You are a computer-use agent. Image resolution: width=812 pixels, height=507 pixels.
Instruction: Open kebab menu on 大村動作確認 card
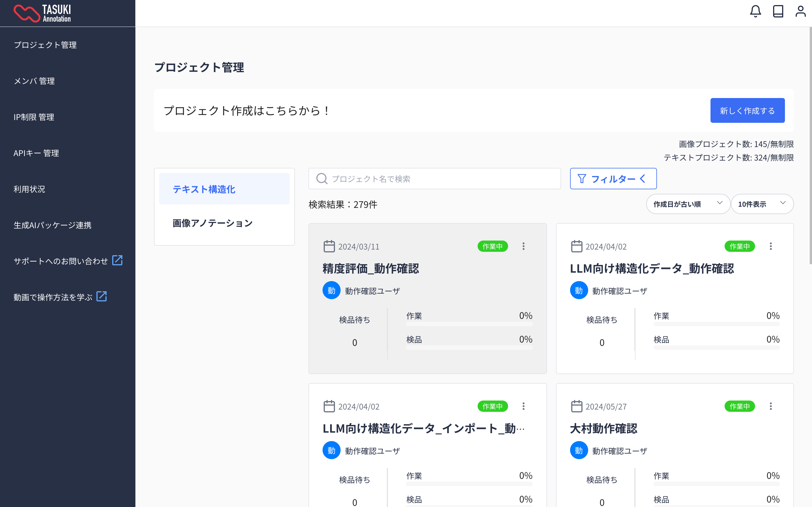point(771,406)
